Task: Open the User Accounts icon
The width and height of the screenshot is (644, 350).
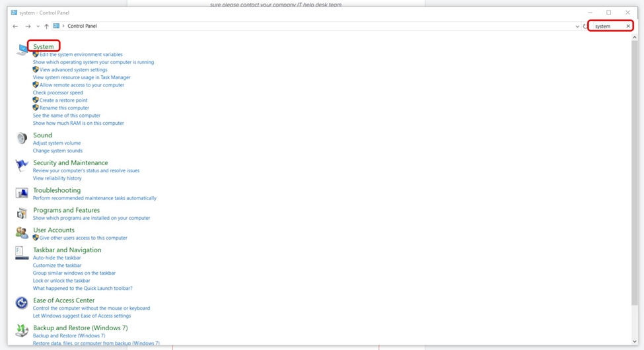Action: (x=22, y=232)
